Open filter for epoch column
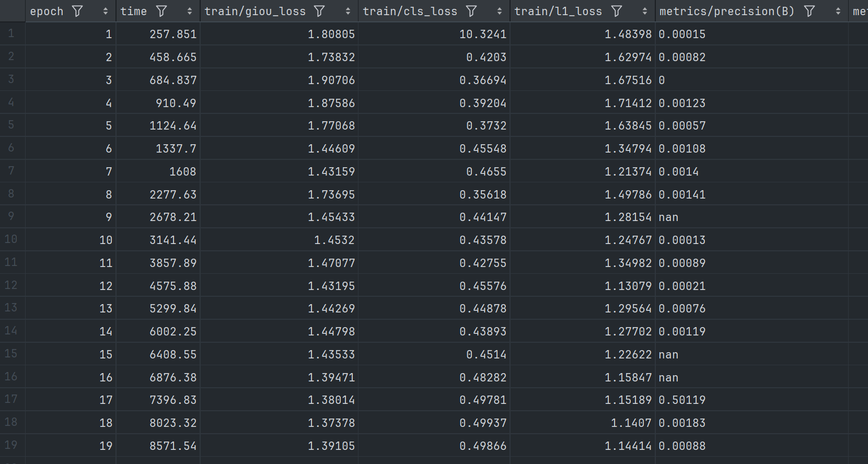The width and height of the screenshot is (868, 464). [x=77, y=11]
